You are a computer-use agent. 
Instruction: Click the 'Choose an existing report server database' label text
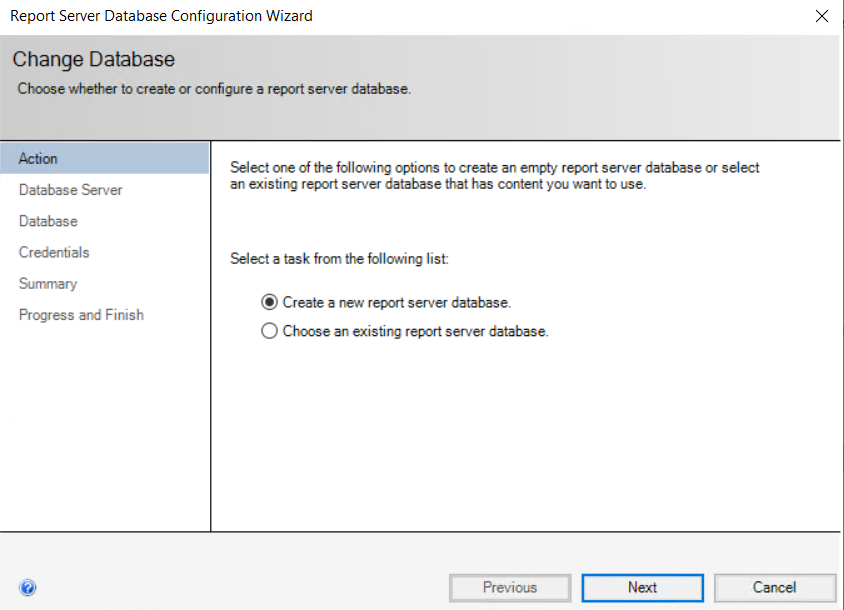[415, 331]
